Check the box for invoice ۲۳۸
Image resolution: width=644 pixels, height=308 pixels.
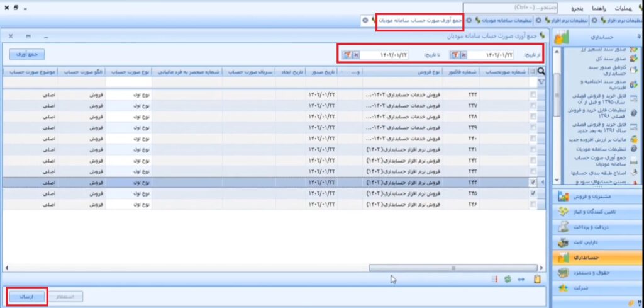533,117
